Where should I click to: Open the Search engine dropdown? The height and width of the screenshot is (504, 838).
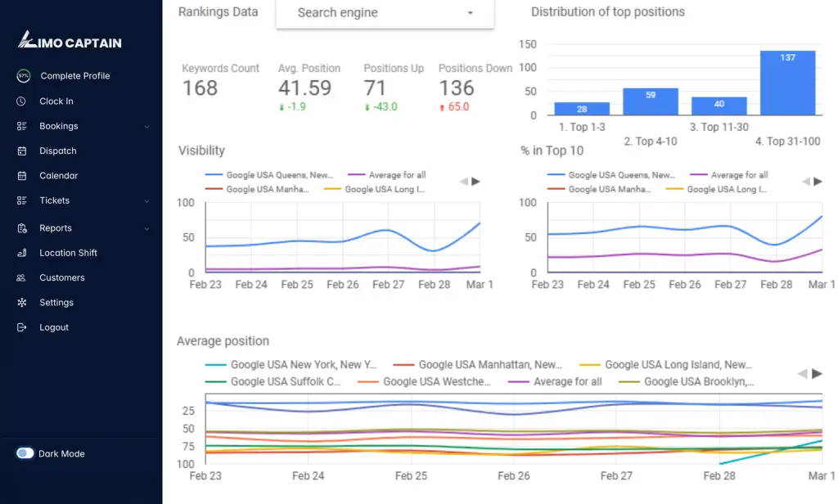(x=385, y=13)
